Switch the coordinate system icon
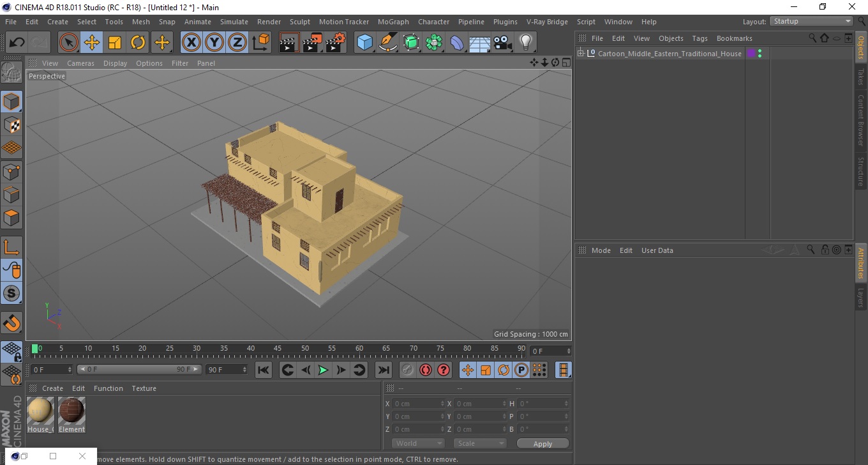The image size is (868, 465). click(261, 43)
